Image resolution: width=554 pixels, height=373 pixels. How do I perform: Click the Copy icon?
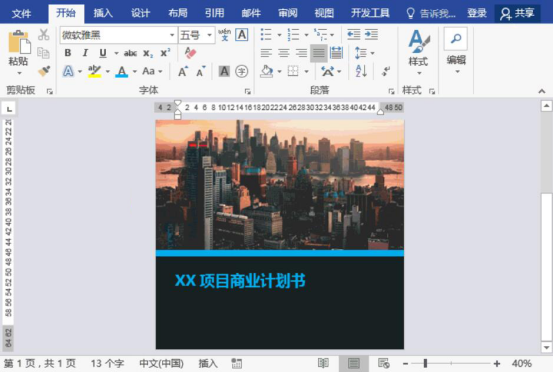tap(43, 53)
